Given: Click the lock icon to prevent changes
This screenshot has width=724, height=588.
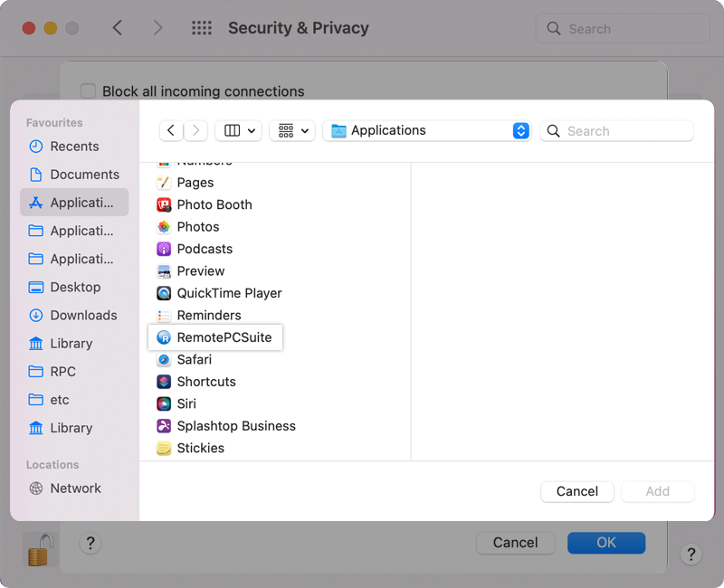Looking at the screenshot, I should (39, 549).
